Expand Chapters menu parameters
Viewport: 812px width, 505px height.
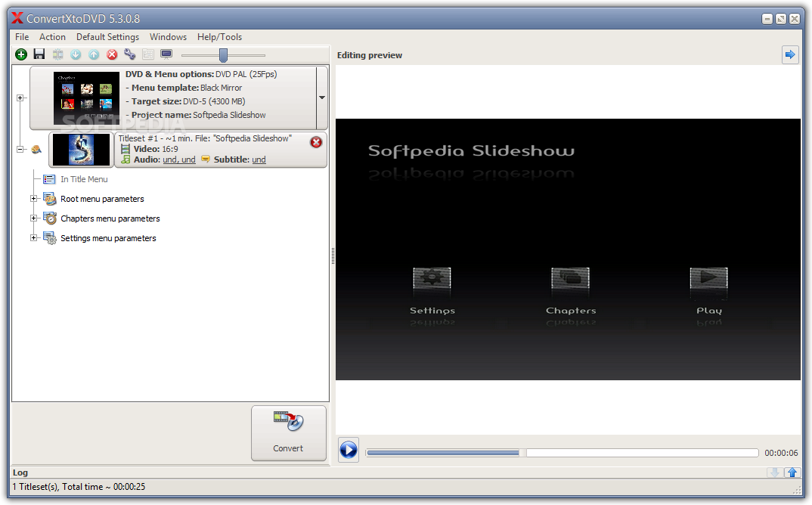34,218
